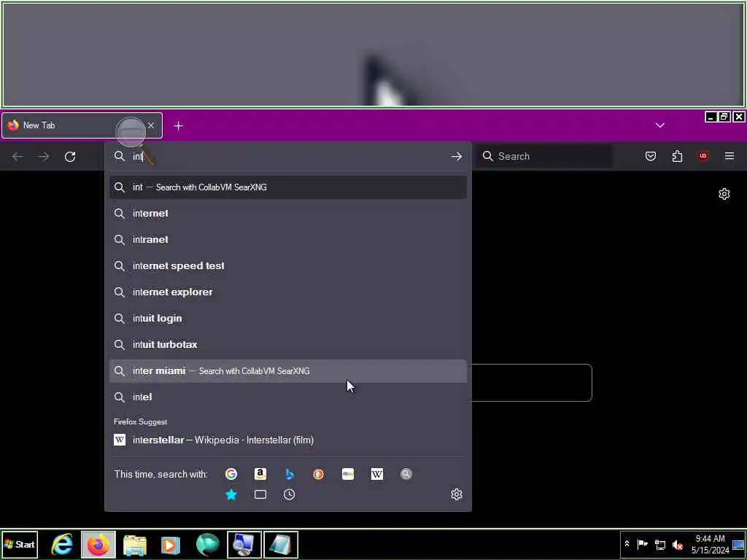Reload the current page

point(70,156)
